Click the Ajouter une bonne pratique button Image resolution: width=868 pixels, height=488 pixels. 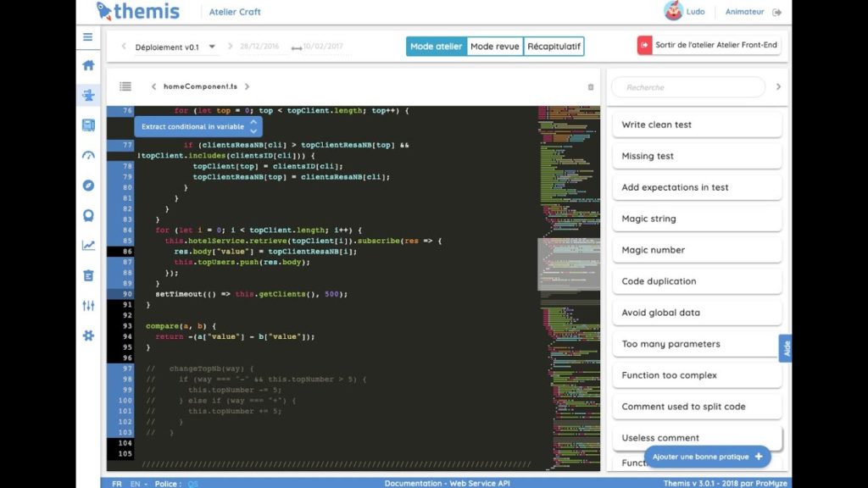coord(707,456)
